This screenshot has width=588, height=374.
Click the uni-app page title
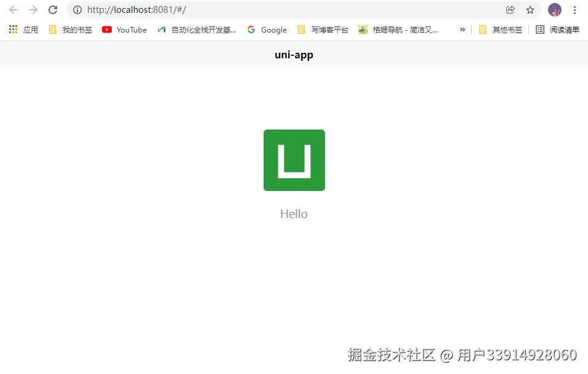294,55
